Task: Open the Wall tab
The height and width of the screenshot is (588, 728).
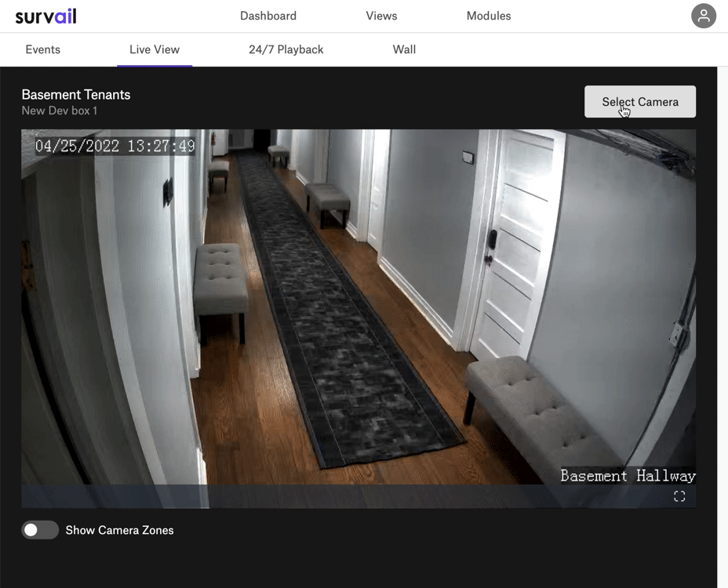Action: [x=404, y=49]
